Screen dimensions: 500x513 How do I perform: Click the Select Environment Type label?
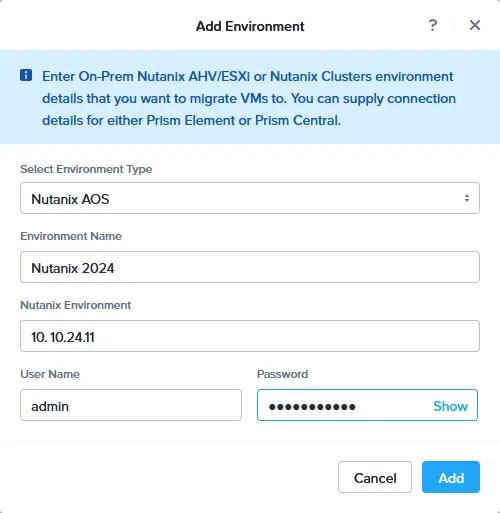[x=86, y=169]
